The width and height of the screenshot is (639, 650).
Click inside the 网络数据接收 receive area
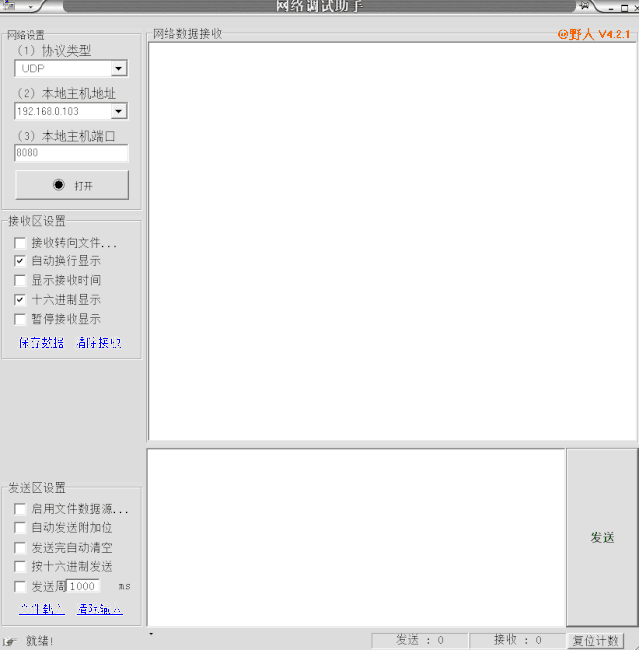pyautogui.click(x=392, y=241)
